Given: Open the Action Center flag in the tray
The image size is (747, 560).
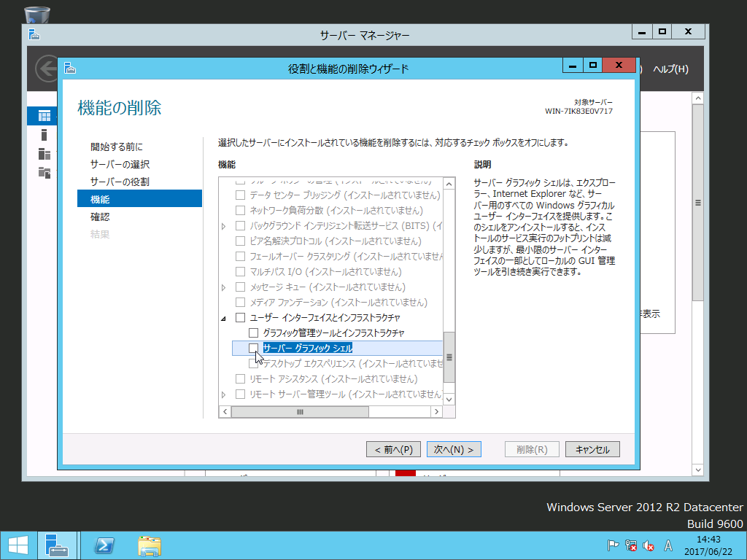Looking at the screenshot, I should (613, 545).
